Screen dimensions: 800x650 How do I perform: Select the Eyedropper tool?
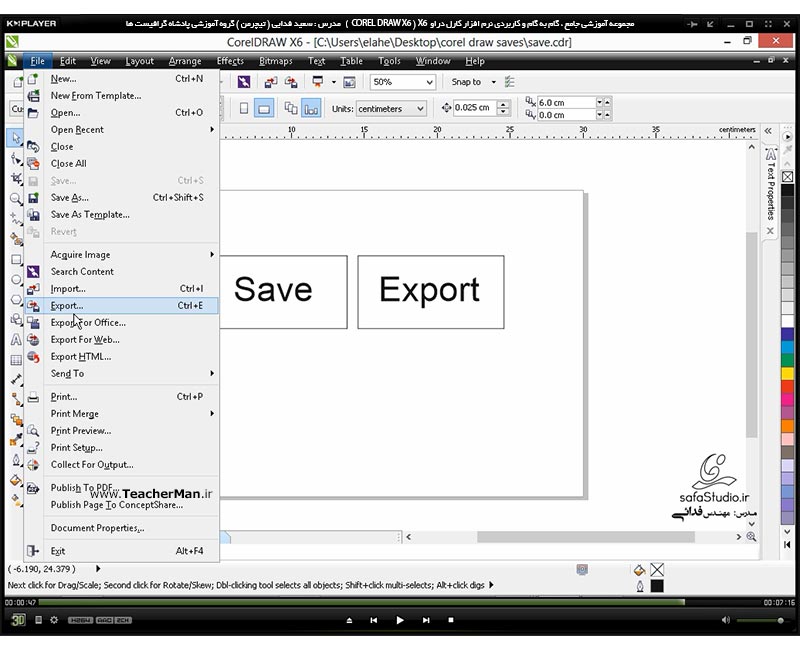[16, 440]
